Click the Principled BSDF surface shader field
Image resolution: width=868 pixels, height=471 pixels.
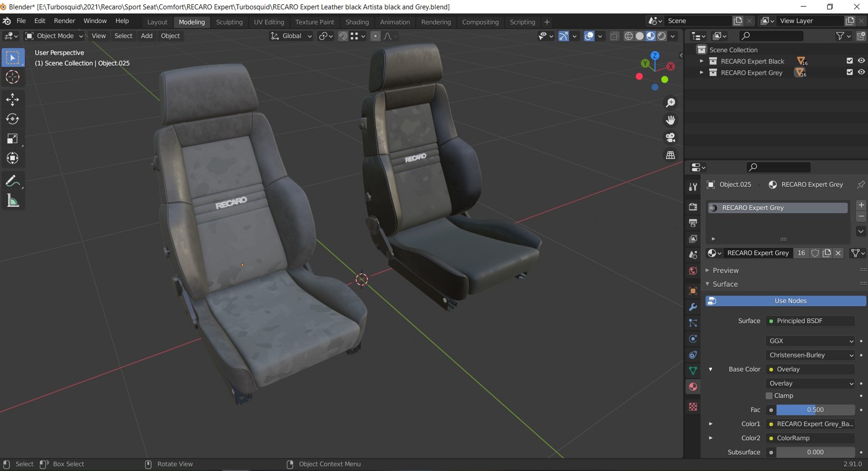click(811, 321)
